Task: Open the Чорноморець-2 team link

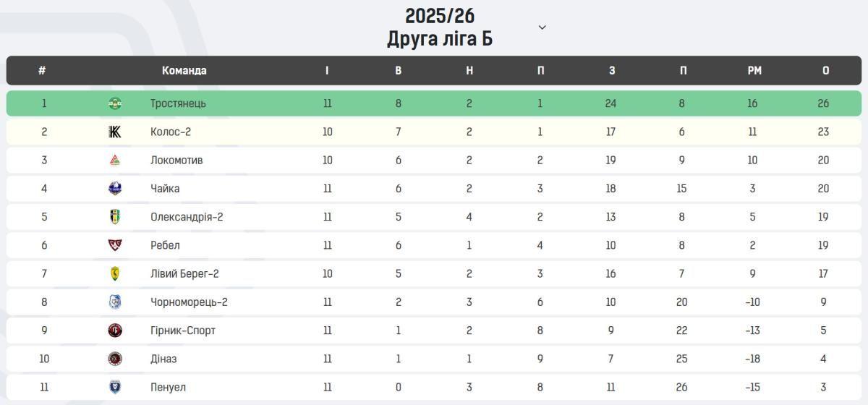Action: [189, 302]
